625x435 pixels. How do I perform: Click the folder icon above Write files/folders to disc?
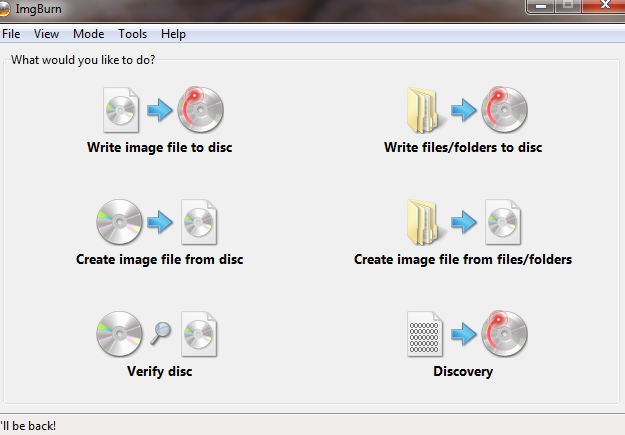425,110
